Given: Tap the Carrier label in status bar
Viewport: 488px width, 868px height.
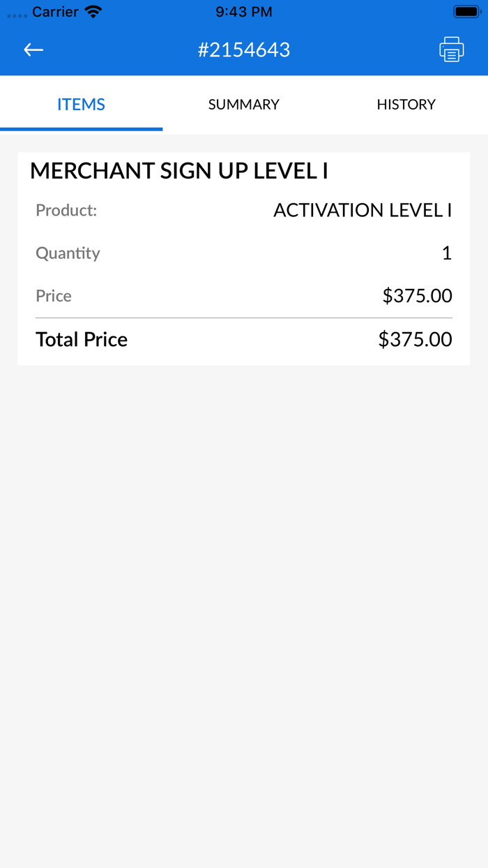Looking at the screenshot, I should [54, 11].
